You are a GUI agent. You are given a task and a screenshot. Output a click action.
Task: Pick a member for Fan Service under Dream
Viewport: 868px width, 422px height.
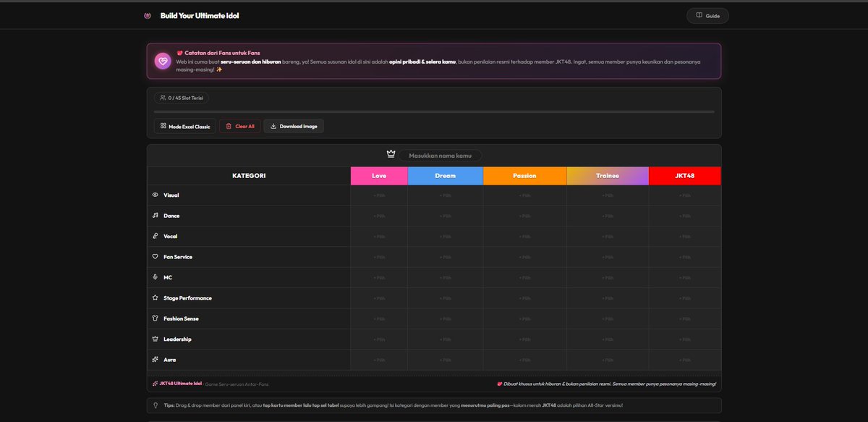[x=446, y=257]
